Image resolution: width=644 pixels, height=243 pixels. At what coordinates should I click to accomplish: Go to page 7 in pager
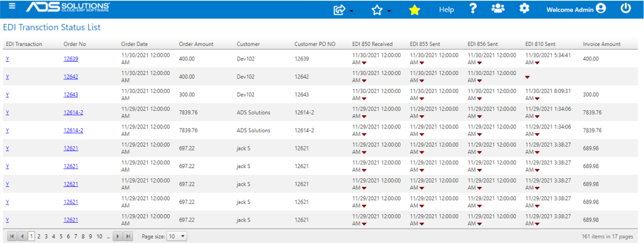coord(75,237)
